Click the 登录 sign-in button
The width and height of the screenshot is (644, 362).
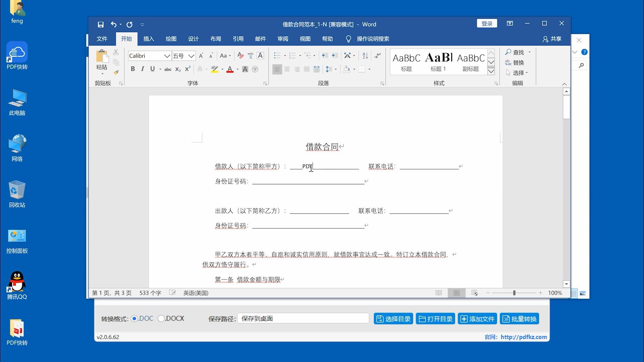pyautogui.click(x=487, y=23)
